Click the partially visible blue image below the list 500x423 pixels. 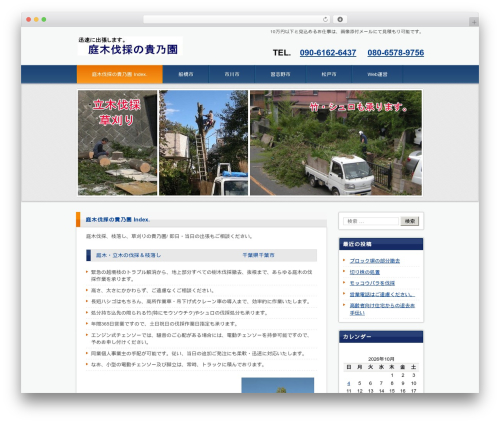click(x=278, y=385)
